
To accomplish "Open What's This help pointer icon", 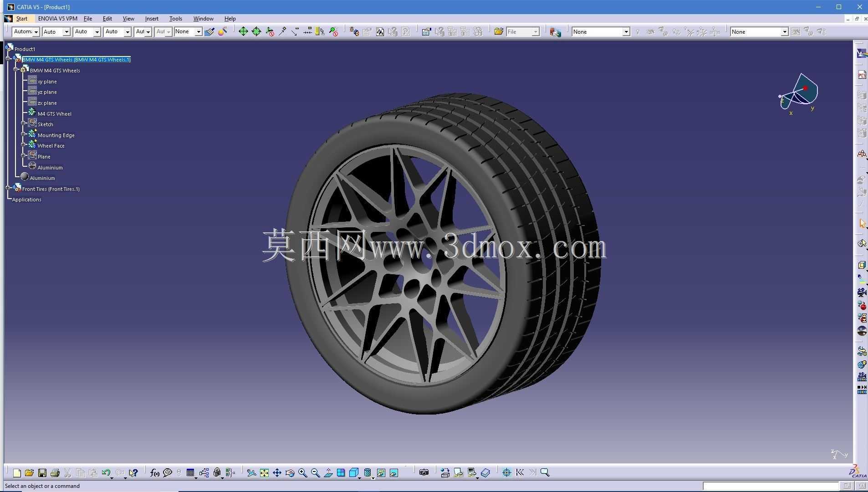I will (x=133, y=473).
